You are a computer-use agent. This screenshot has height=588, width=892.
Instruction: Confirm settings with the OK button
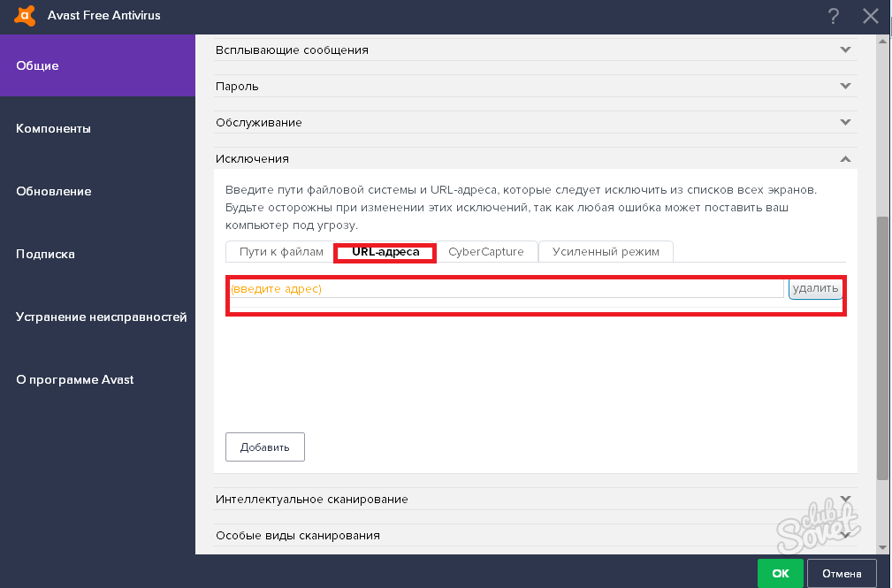click(x=780, y=573)
